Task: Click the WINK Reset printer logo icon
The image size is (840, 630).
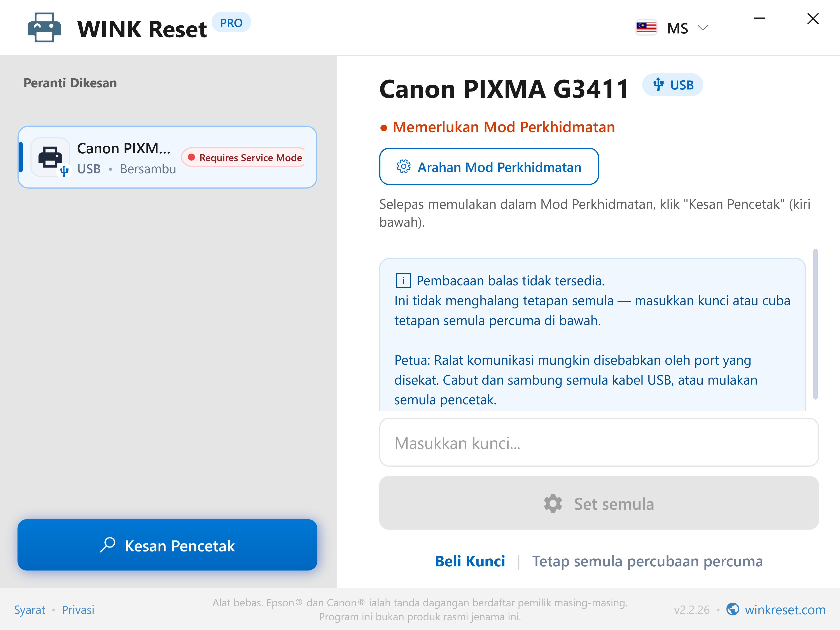Action: pyautogui.click(x=44, y=28)
